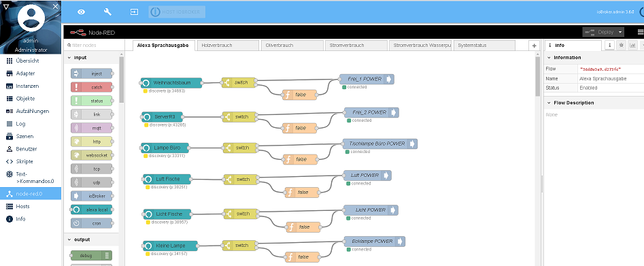Click the eye visibility icon in the top bar
Image resolution: width=644 pixels, height=266 pixels.
coord(82,12)
